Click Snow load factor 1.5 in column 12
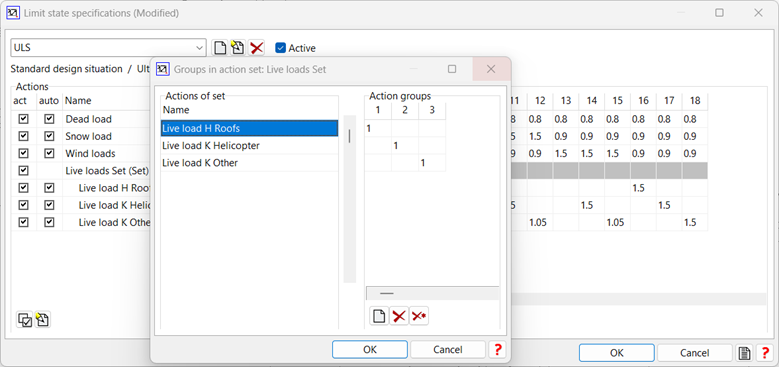The height and width of the screenshot is (367, 779). coord(540,136)
